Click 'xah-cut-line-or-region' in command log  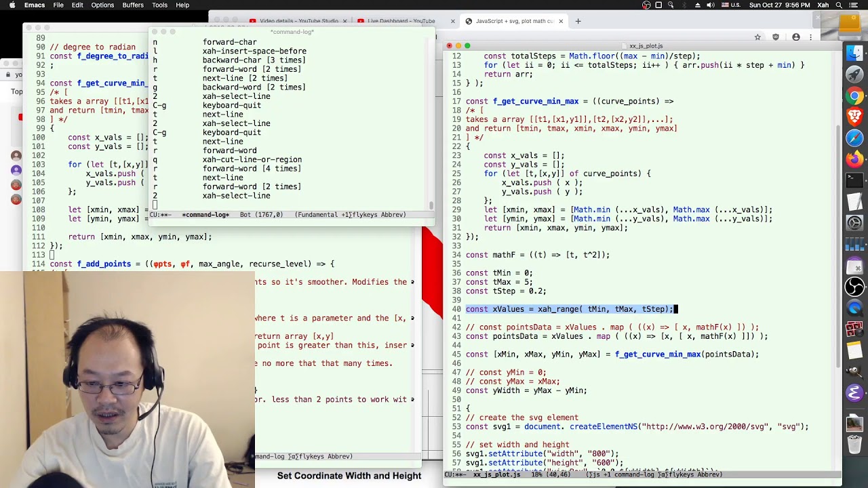pyautogui.click(x=252, y=159)
